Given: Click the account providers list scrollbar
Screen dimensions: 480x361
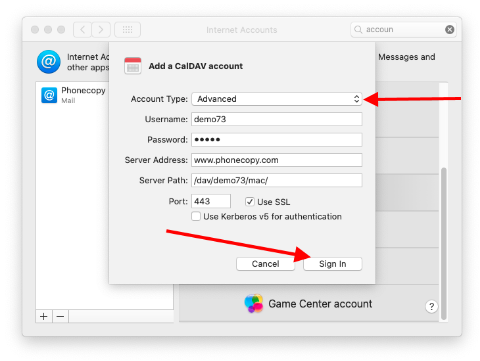Looking at the screenshot, I should [443, 243].
